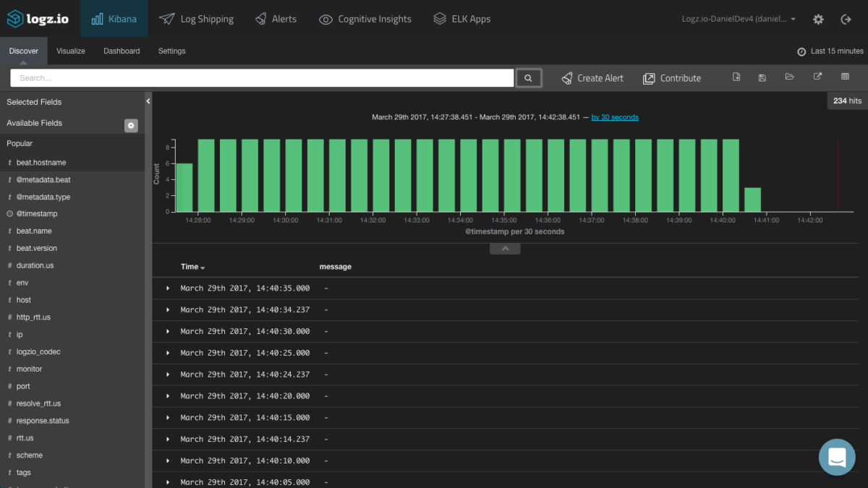Open a new search in Discover
Viewport: 868px width, 488px height.
pyautogui.click(x=736, y=76)
